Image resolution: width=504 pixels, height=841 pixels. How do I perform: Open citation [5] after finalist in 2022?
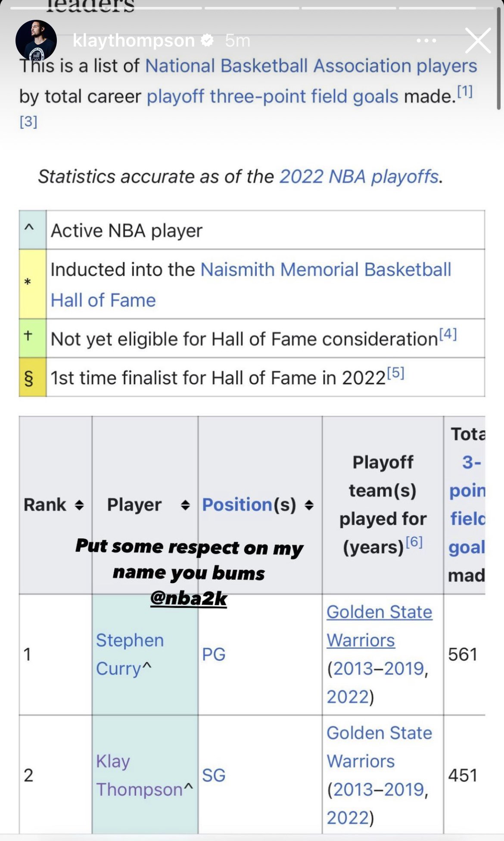pos(395,372)
